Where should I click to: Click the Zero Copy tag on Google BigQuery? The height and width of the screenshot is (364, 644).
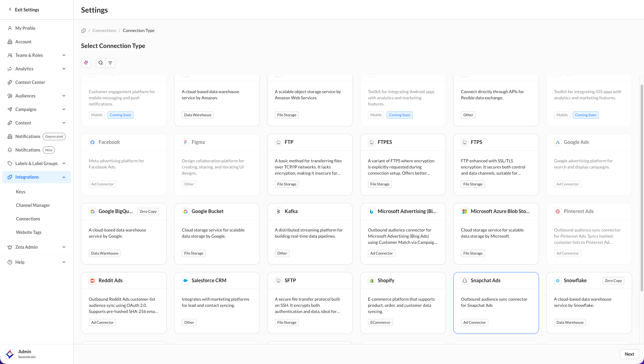tap(148, 211)
